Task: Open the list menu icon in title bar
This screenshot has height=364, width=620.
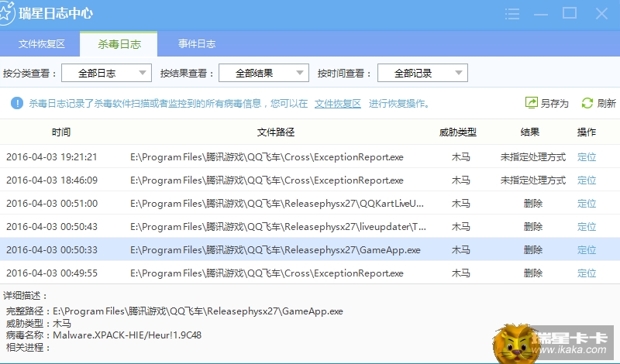Action: (x=512, y=14)
